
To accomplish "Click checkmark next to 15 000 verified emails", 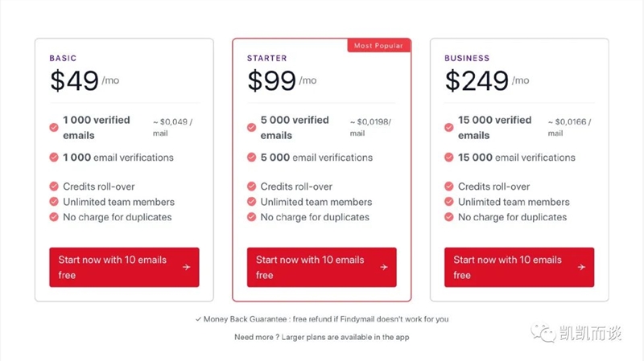I will coord(449,127).
